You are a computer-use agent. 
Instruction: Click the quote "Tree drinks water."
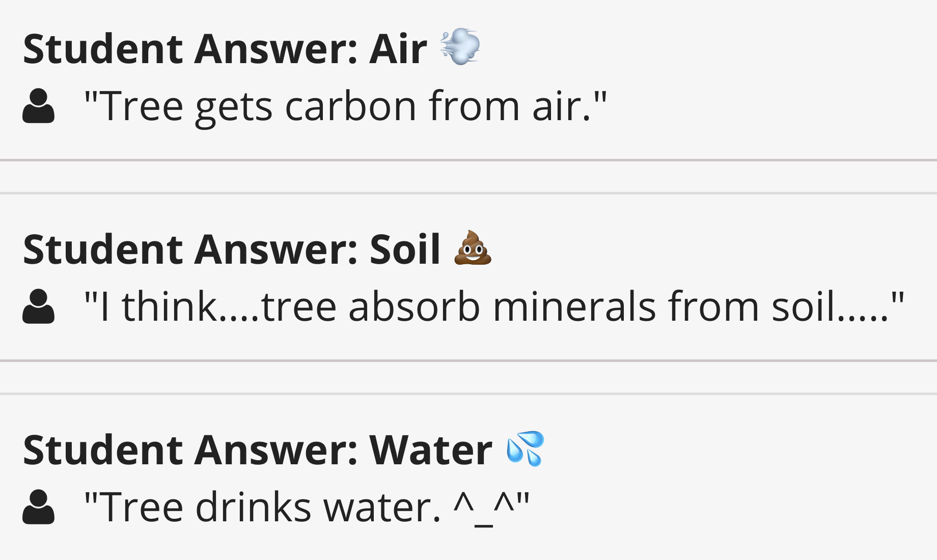(307, 508)
